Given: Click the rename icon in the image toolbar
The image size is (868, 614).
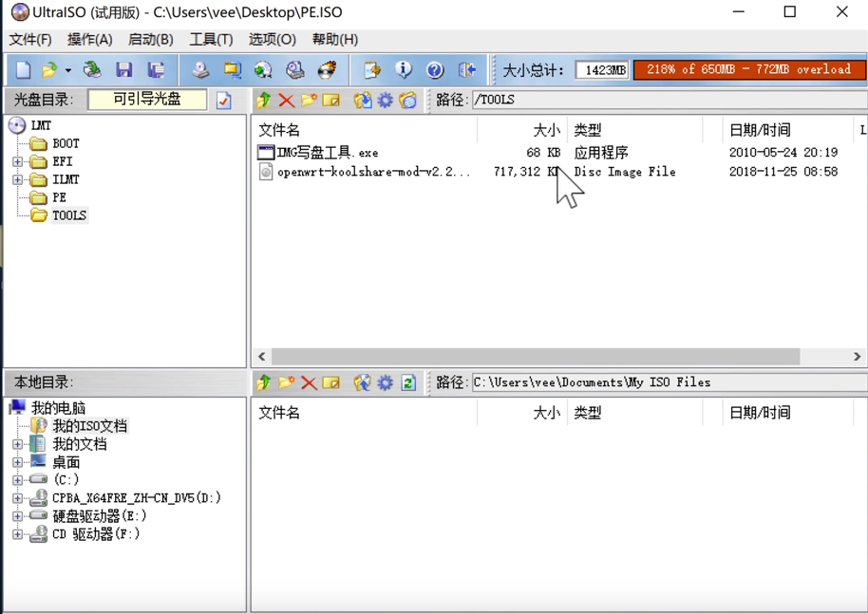Looking at the screenshot, I should coord(331,101).
